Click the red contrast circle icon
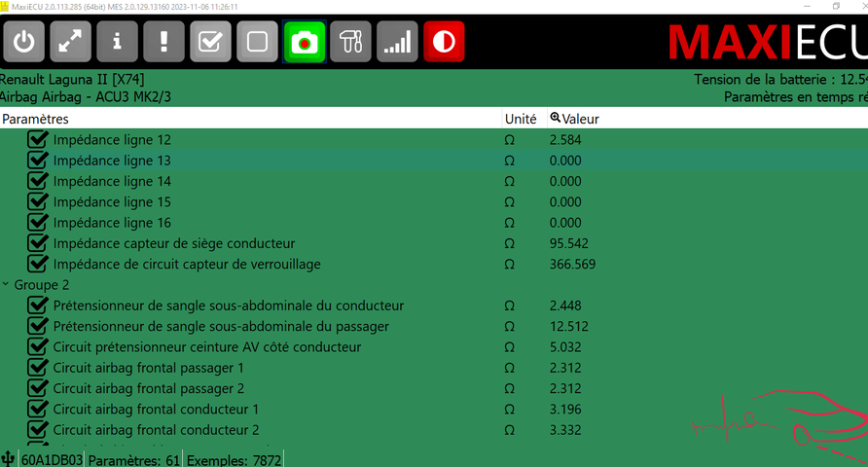This screenshot has width=868, height=467. (x=444, y=42)
